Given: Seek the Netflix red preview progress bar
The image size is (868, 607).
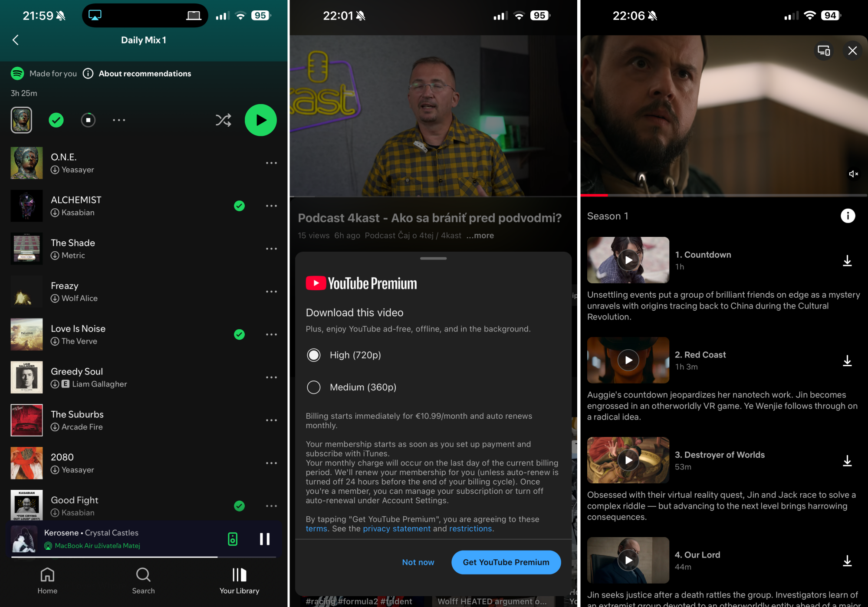Looking at the screenshot, I should click(x=724, y=195).
